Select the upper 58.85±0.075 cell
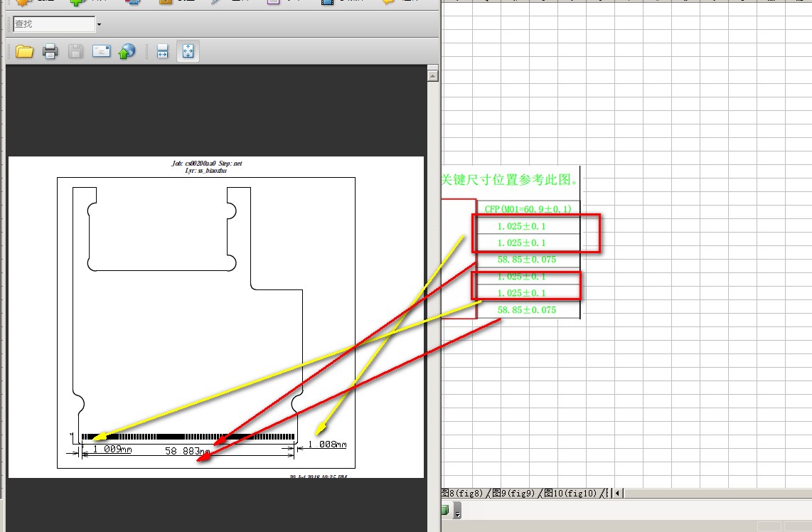 point(528,260)
